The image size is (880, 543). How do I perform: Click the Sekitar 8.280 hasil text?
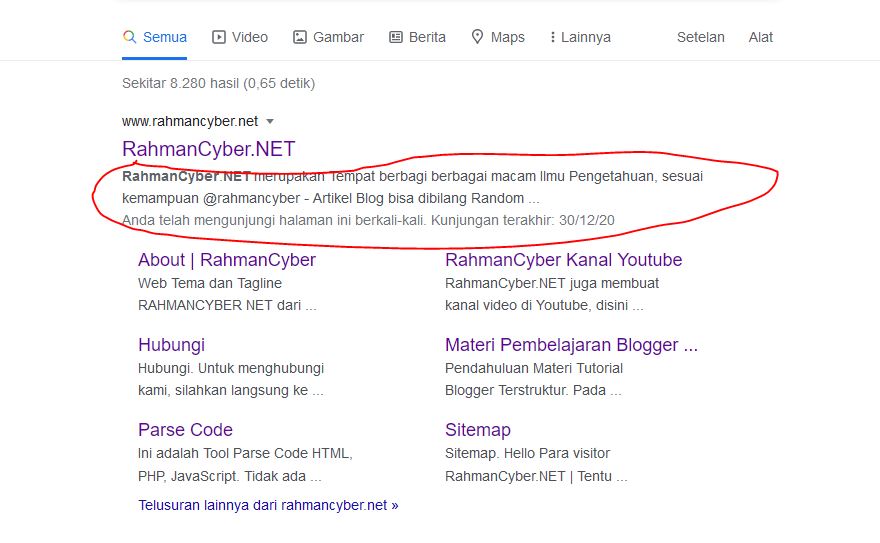[x=218, y=84]
